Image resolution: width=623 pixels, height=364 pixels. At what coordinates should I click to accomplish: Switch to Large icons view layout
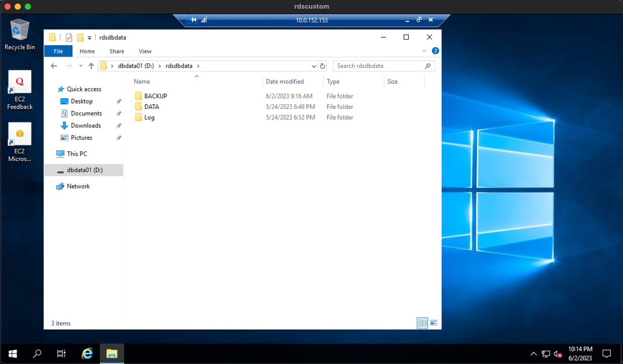(434, 323)
